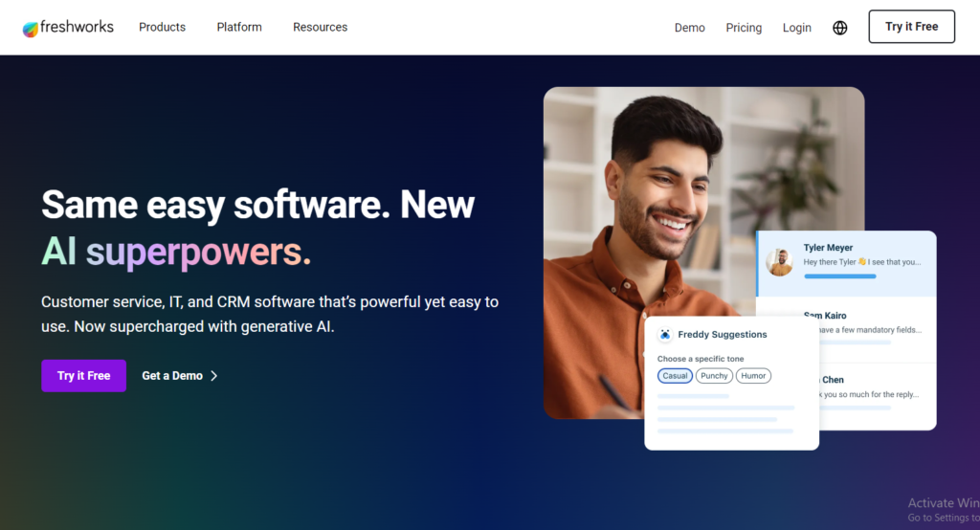Expand the Resources menu
The image size is (980, 530).
tap(320, 27)
